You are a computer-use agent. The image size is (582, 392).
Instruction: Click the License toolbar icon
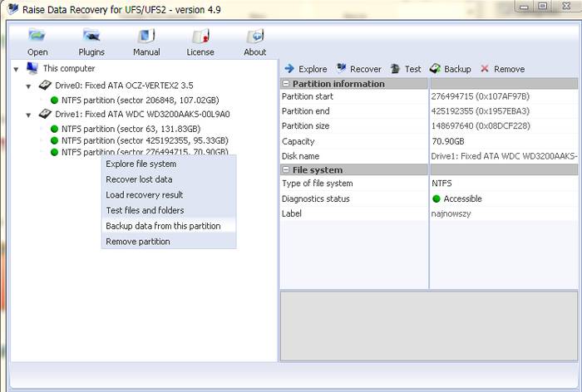(201, 36)
